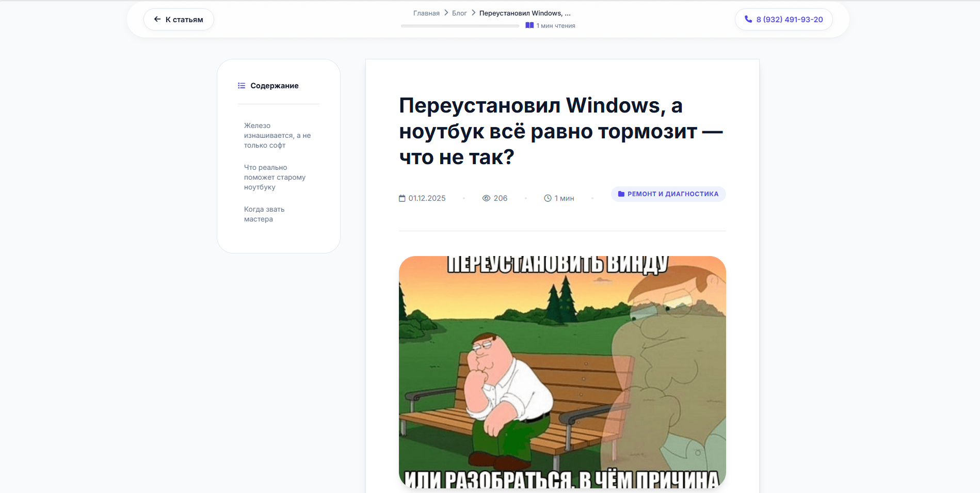Jump to section Что реально поможет старому ноутбуку
980x493 pixels.
click(275, 177)
